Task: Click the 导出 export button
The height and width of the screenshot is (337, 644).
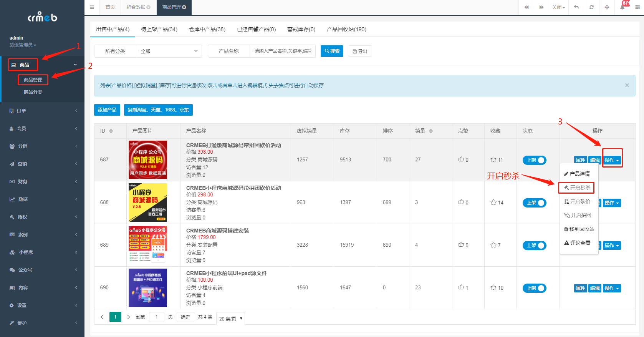Action: pos(360,51)
